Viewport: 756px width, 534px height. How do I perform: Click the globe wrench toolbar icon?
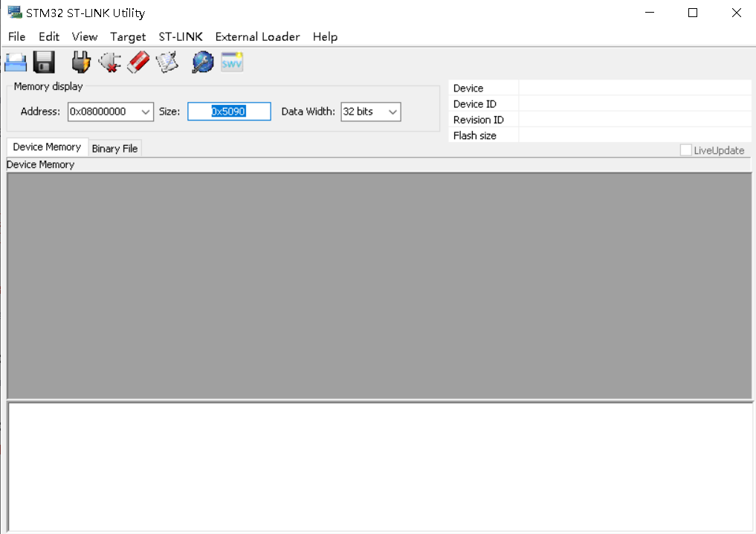tap(203, 62)
